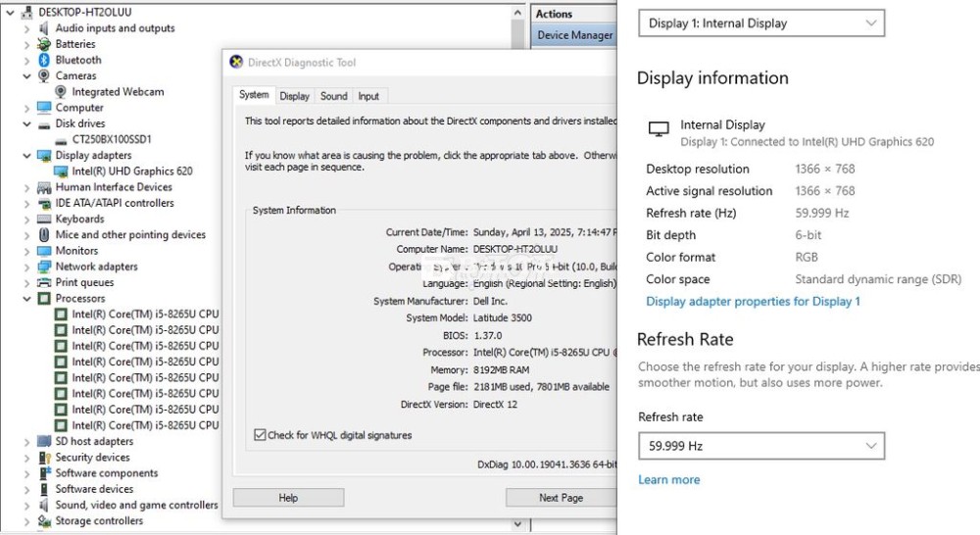Open the Display 1: Internal Display dropdown

(761, 24)
